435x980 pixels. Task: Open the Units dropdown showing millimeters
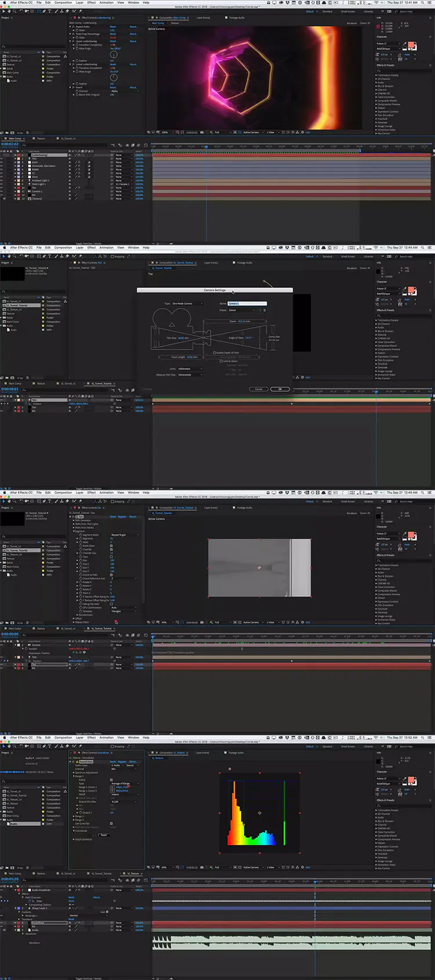coord(190,369)
